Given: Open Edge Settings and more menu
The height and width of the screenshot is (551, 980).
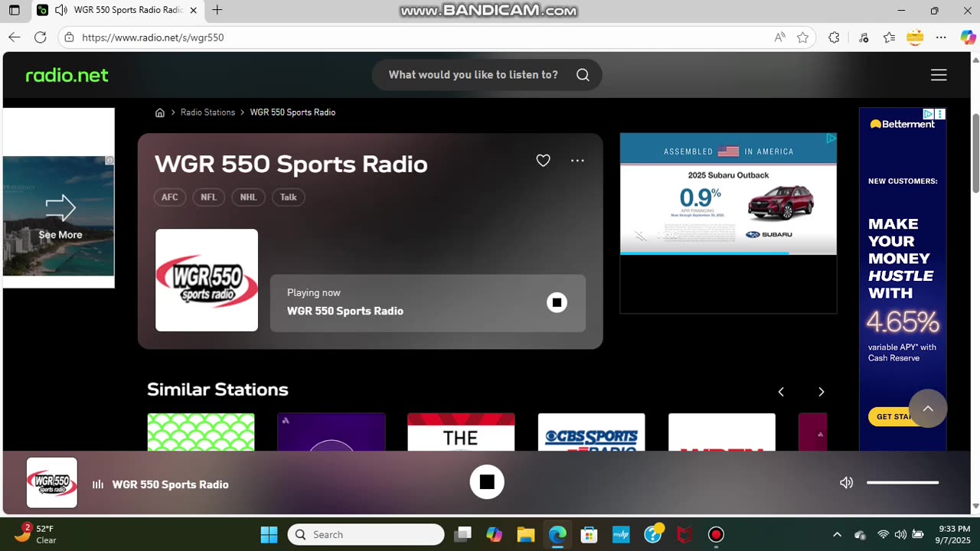Looking at the screenshot, I should coord(941,37).
